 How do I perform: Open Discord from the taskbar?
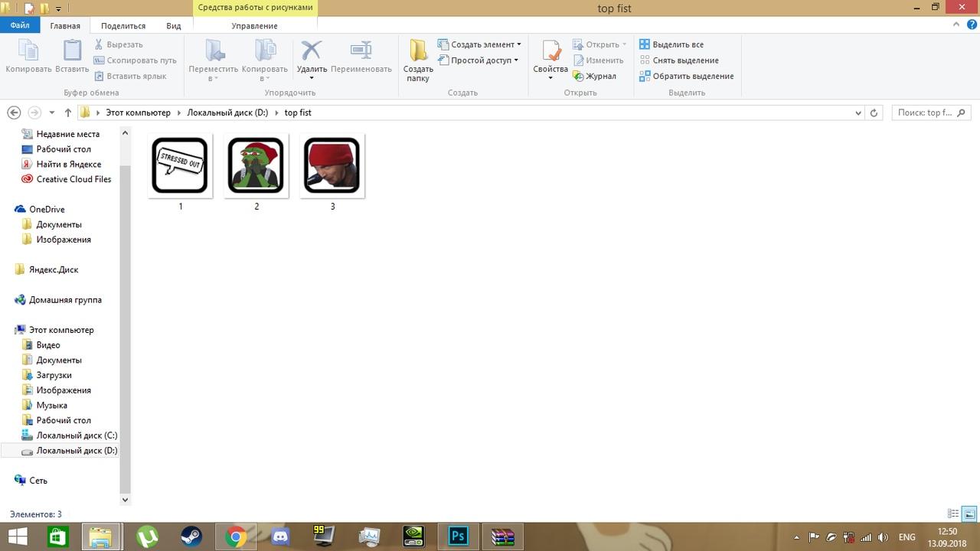280,536
